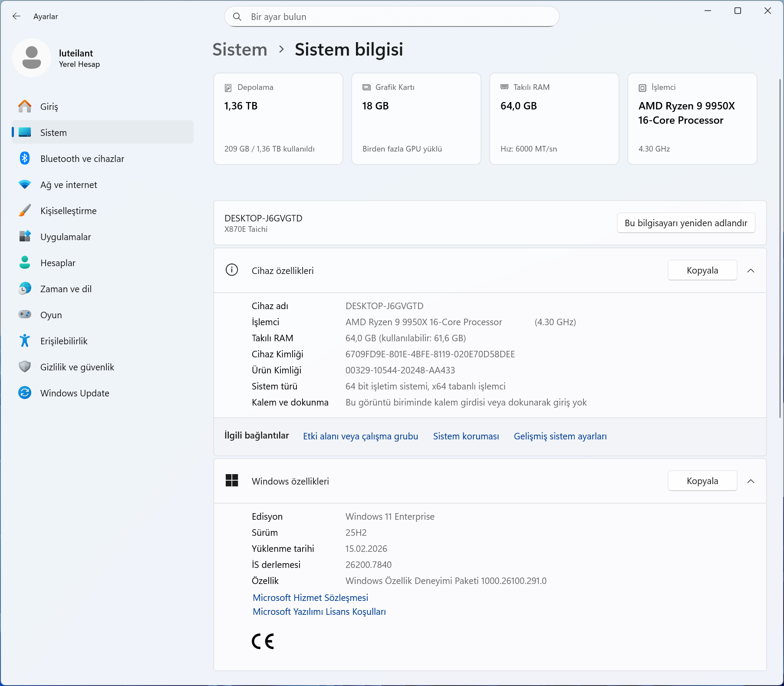Viewport: 784px width, 686px height.
Task: Open Zaman ve dil settings
Action: (103, 289)
